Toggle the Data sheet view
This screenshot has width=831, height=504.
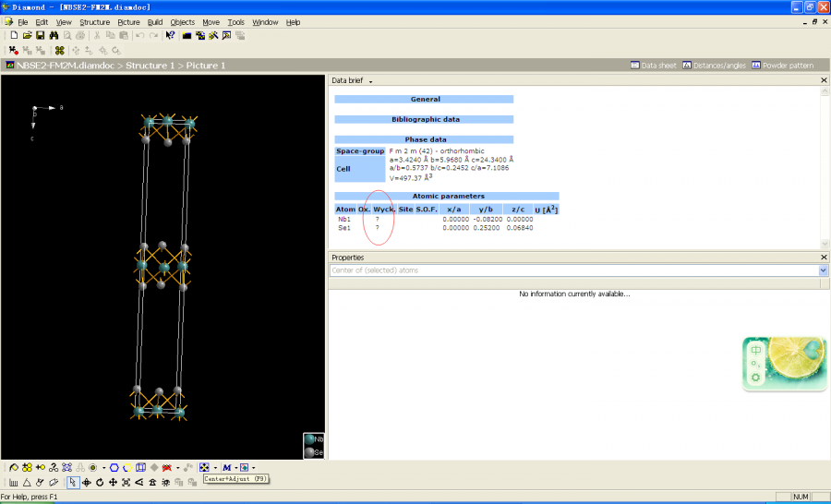[x=653, y=66]
